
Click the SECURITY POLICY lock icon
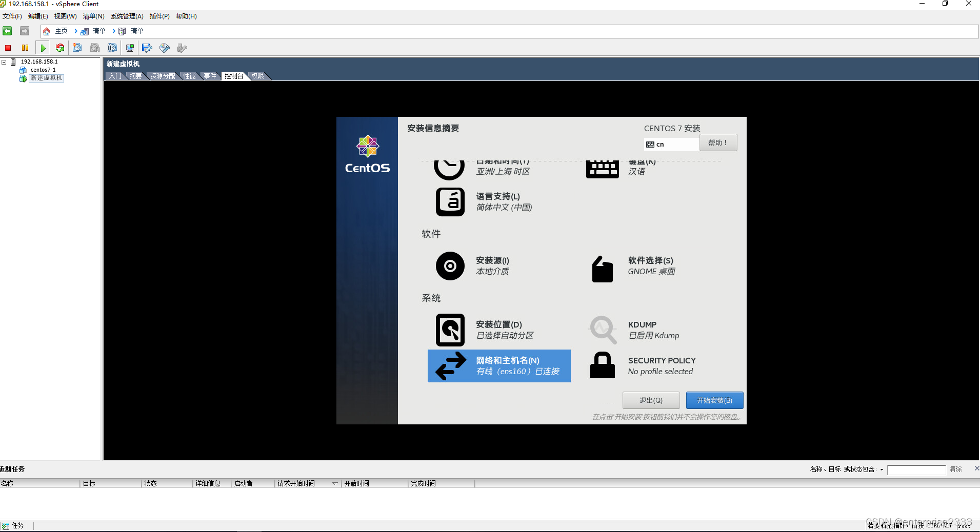603,365
